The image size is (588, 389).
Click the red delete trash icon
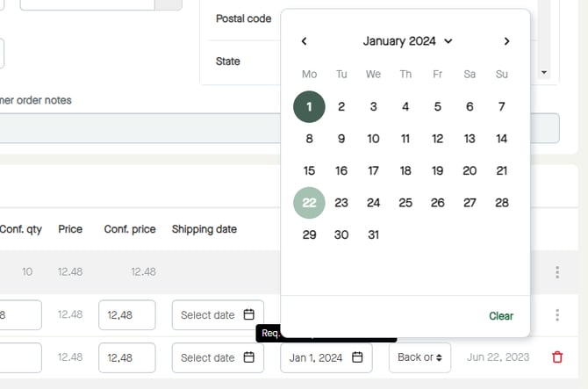(x=557, y=357)
